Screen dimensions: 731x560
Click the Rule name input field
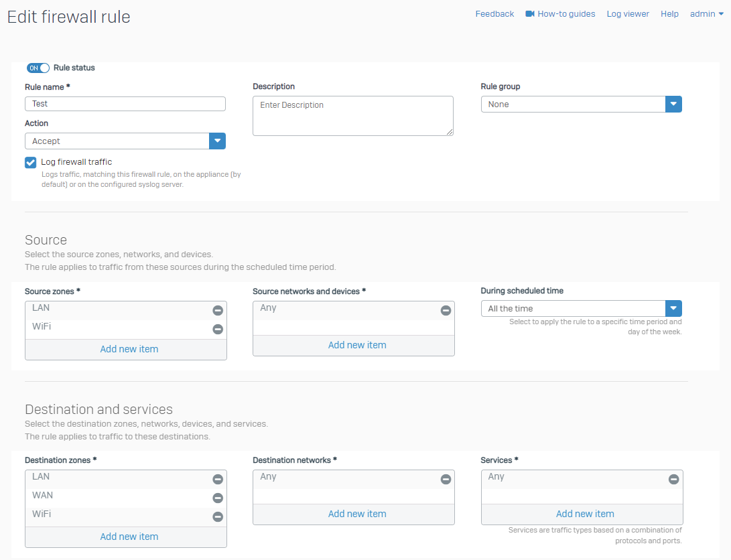(x=125, y=104)
